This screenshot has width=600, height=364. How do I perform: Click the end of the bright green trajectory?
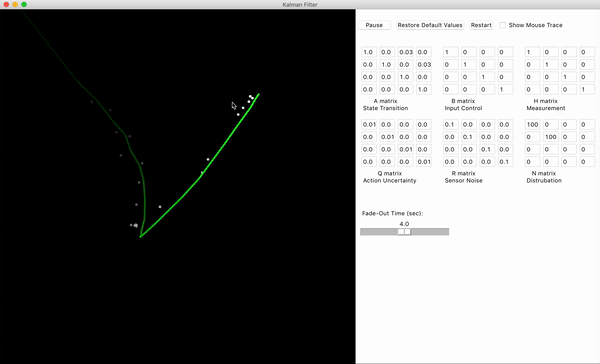259,94
